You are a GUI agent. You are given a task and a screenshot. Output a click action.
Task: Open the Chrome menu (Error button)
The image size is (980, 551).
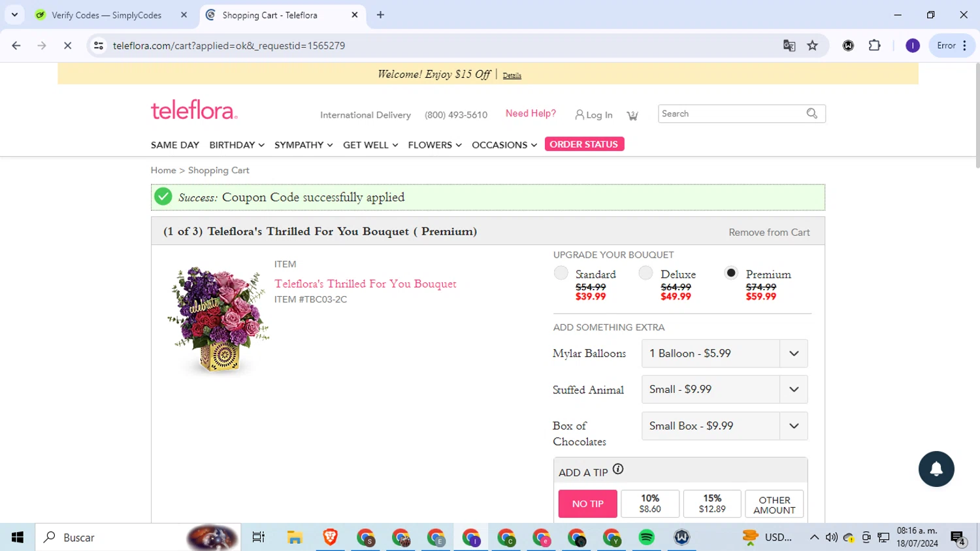pyautogui.click(x=952, y=46)
